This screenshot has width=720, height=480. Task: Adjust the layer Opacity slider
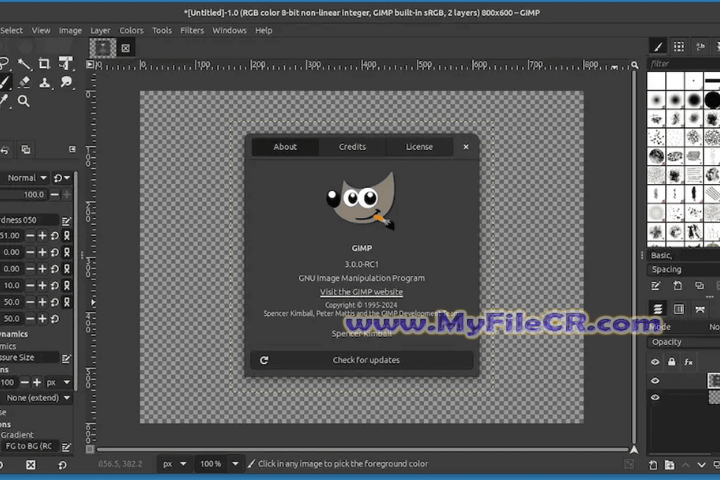[x=683, y=342]
